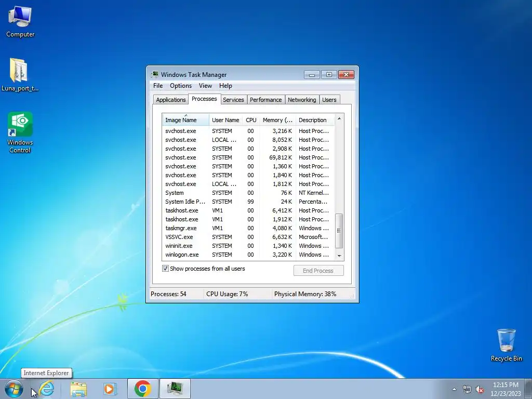The image size is (532, 399).
Task: Click the Task Manager title bar icon
Action: click(155, 74)
